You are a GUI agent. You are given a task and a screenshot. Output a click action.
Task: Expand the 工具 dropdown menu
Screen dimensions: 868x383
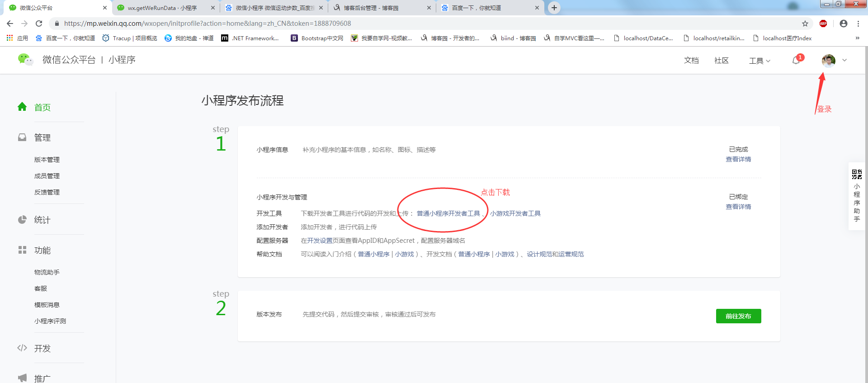tap(759, 61)
